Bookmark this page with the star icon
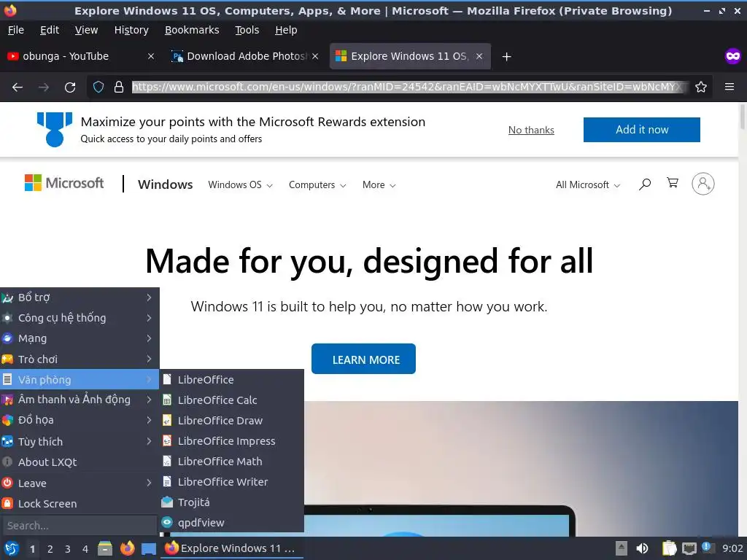Screen dimensions: 747x560 pos(701,87)
